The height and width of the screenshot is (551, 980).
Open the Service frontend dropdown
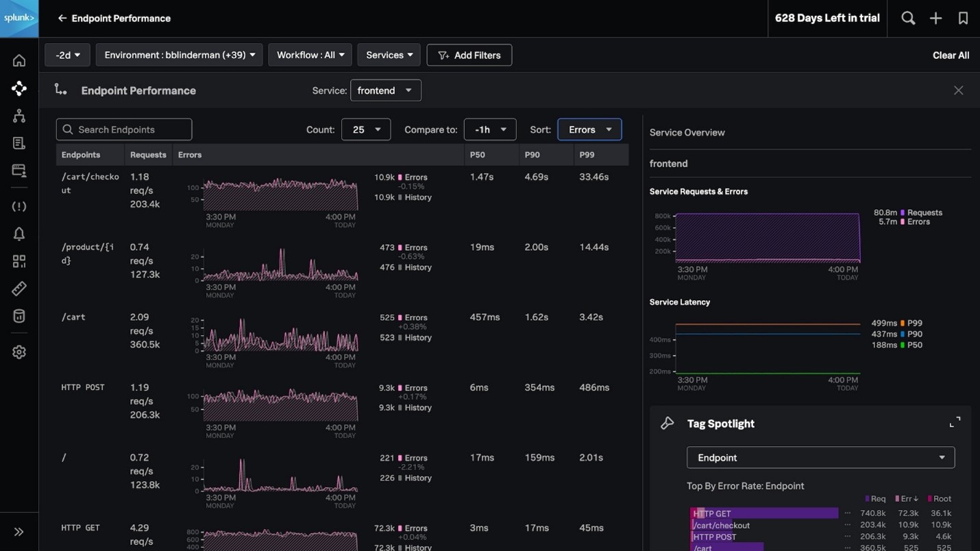click(385, 90)
